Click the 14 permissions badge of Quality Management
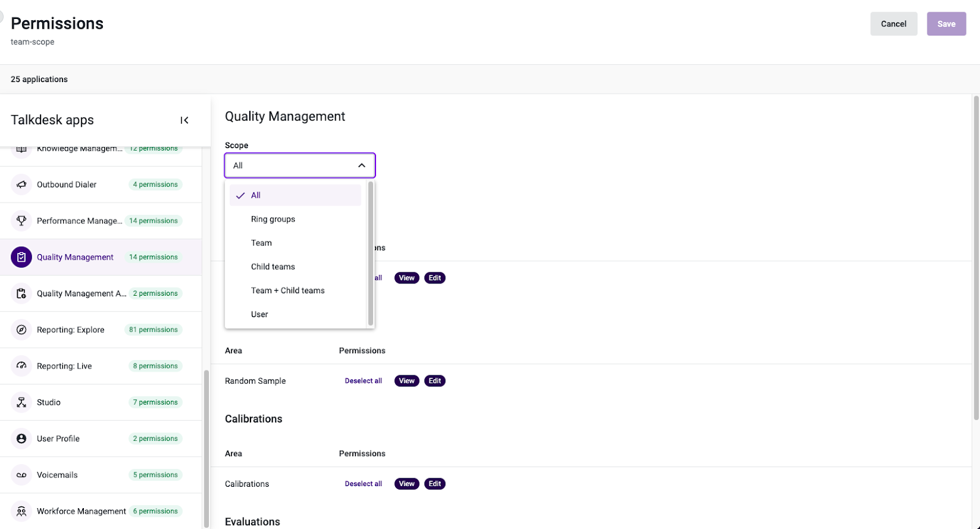Viewport: 980px width, 529px height. pyautogui.click(x=154, y=257)
